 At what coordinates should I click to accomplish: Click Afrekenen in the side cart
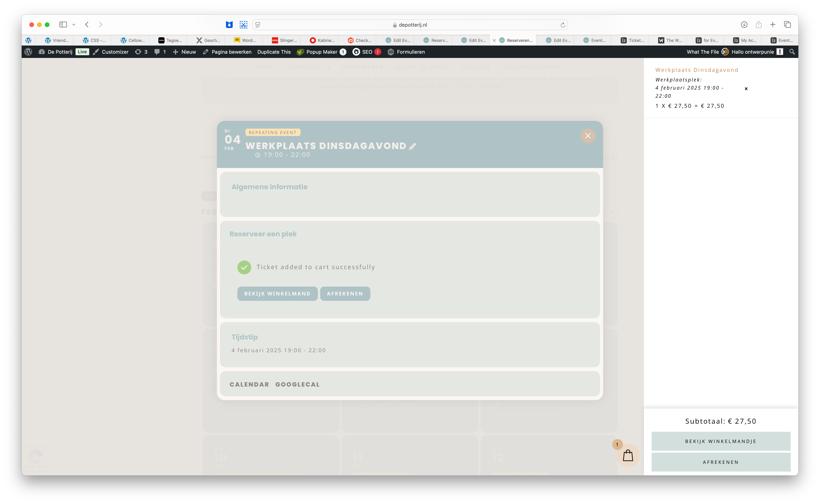click(721, 462)
